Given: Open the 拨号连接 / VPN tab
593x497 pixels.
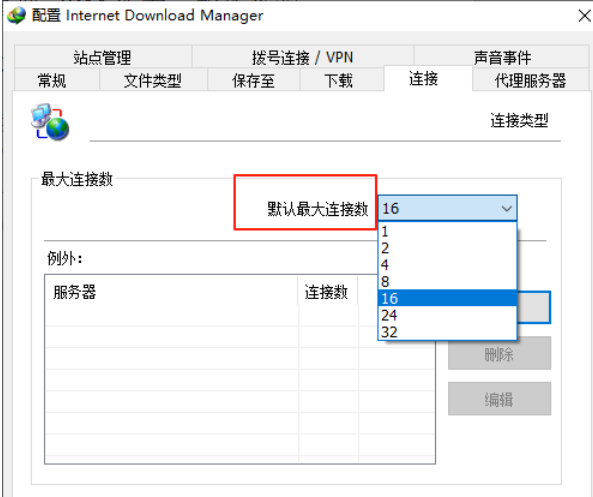Looking at the screenshot, I should coord(303,57).
